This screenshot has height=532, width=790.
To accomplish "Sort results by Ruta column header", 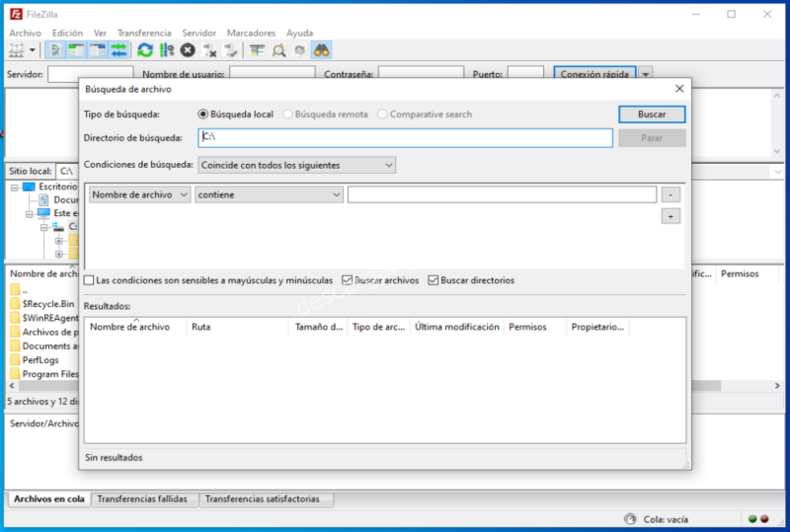I will 237,327.
